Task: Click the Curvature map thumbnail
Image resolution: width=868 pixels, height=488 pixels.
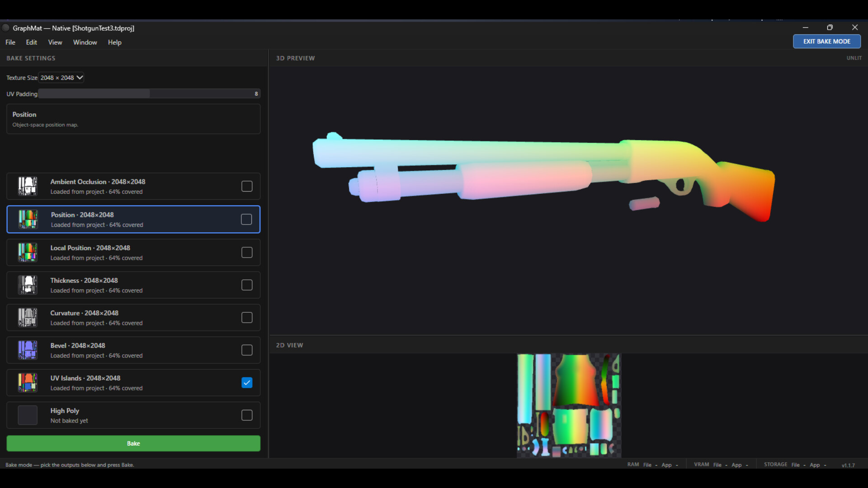Action: 28,317
